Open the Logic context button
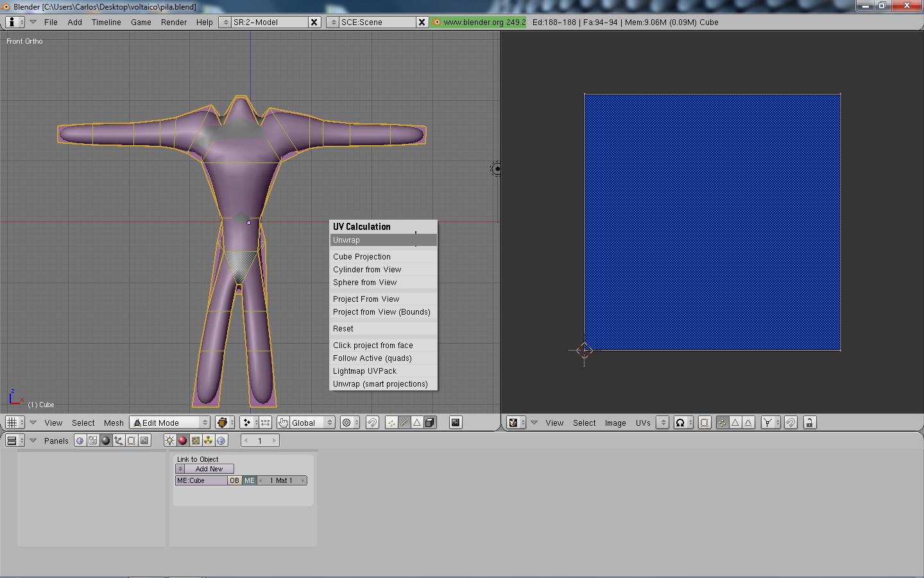 tap(80, 441)
